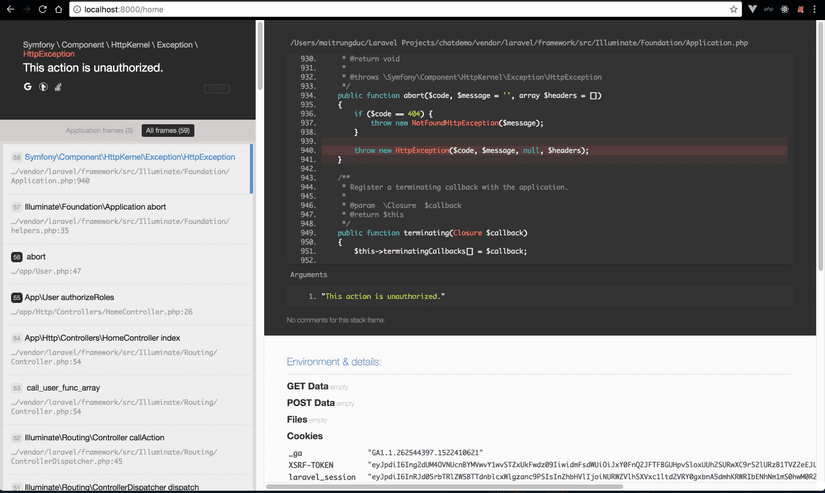825x493 pixels.
Task: Select frame 55 App\User authorizeRoles
Action: pos(126,305)
